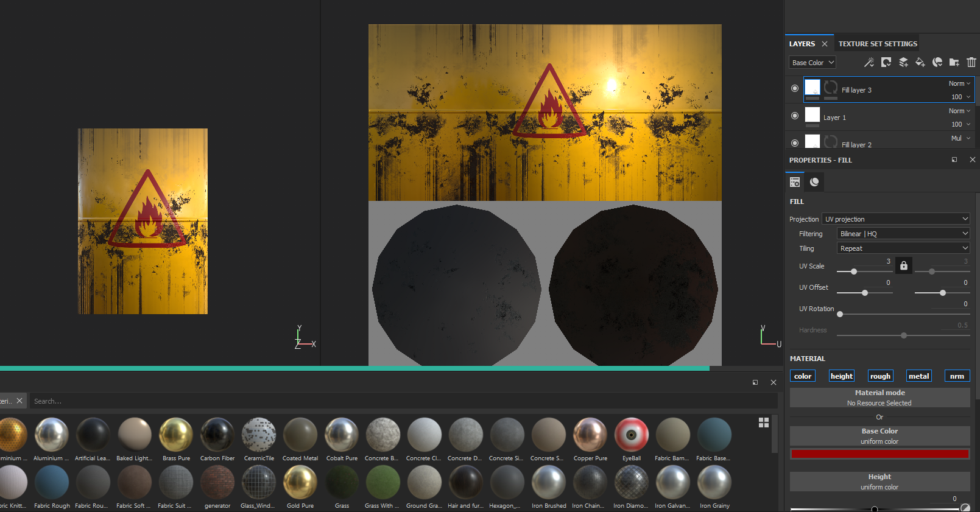
Task: Toggle the UV Scale lock icon
Action: coord(904,265)
